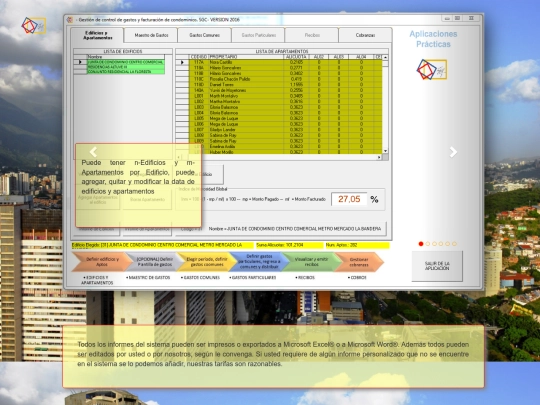540x405 pixels.
Task: Open the Edificios y Apartamentos tab
Action: (97, 35)
